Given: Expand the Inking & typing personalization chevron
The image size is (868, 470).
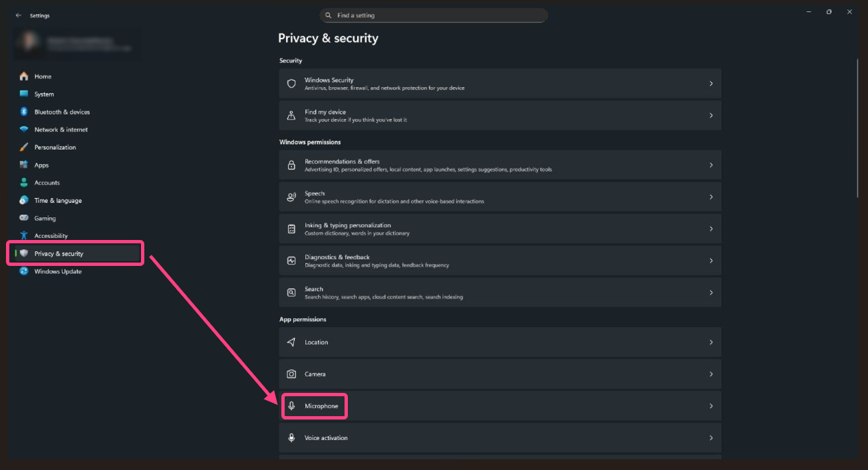Looking at the screenshot, I should click(710, 228).
